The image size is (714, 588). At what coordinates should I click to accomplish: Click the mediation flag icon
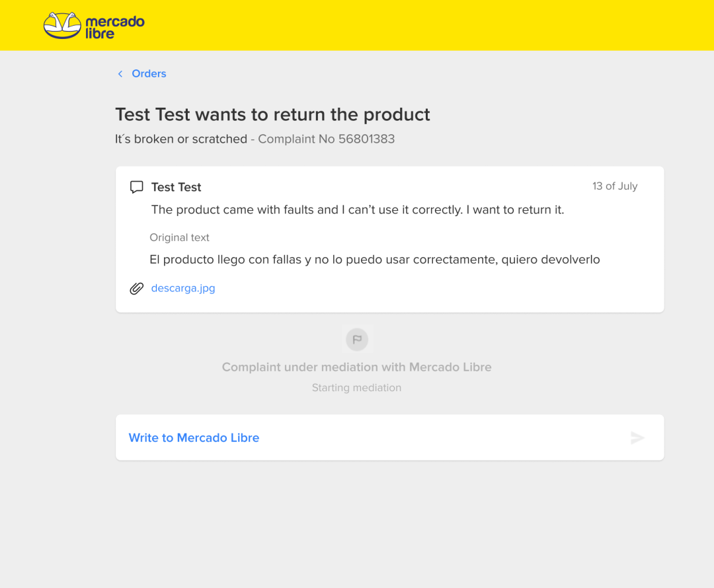(x=357, y=340)
